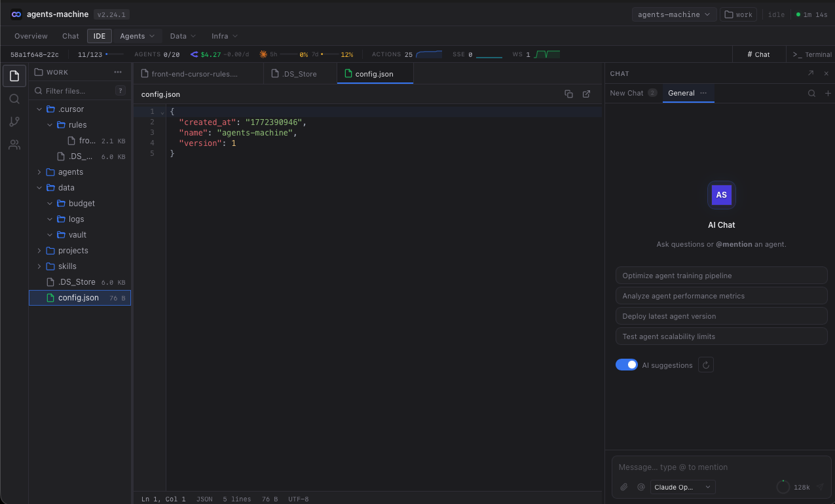Open the source control branch icon

click(x=14, y=122)
